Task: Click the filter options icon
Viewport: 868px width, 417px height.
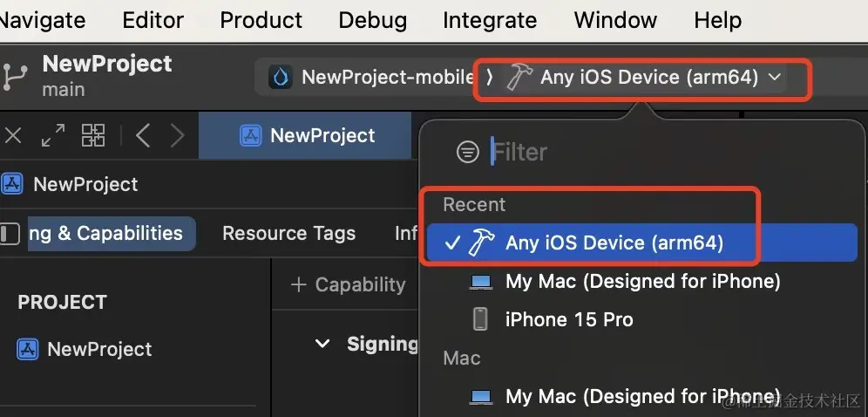Action: coord(468,152)
